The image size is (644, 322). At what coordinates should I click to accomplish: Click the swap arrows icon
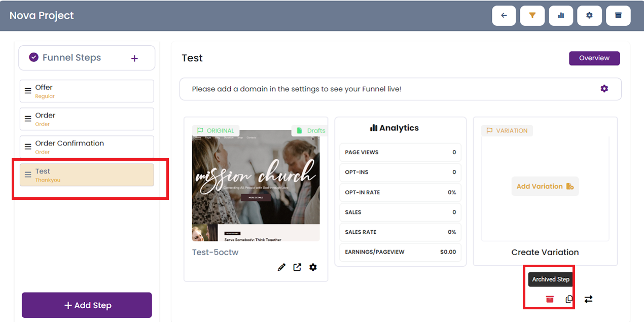tap(588, 299)
